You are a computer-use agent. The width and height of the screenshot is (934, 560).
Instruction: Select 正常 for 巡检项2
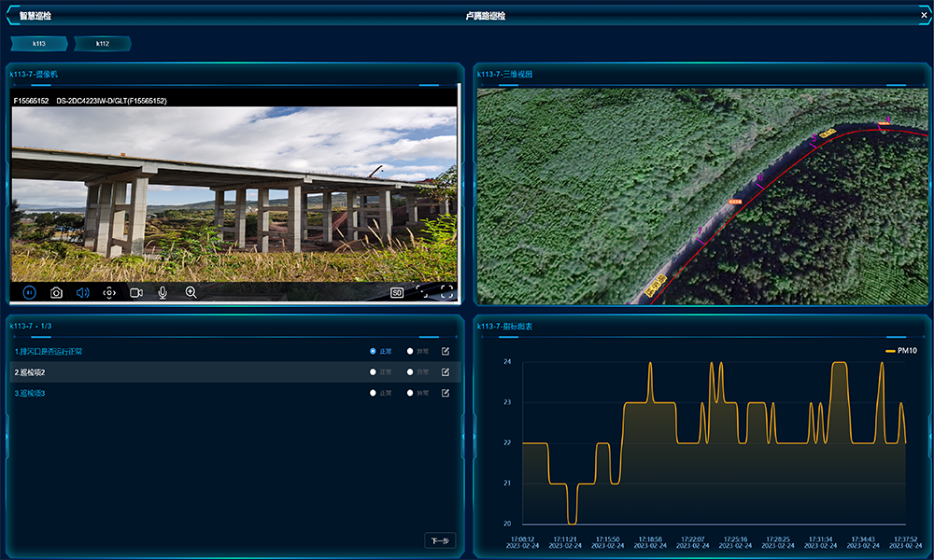point(374,372)
